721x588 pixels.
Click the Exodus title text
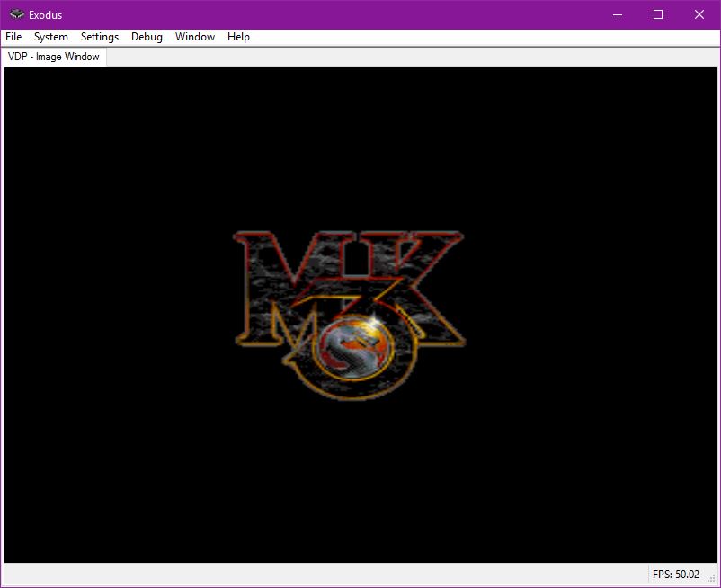pos(45,15)
